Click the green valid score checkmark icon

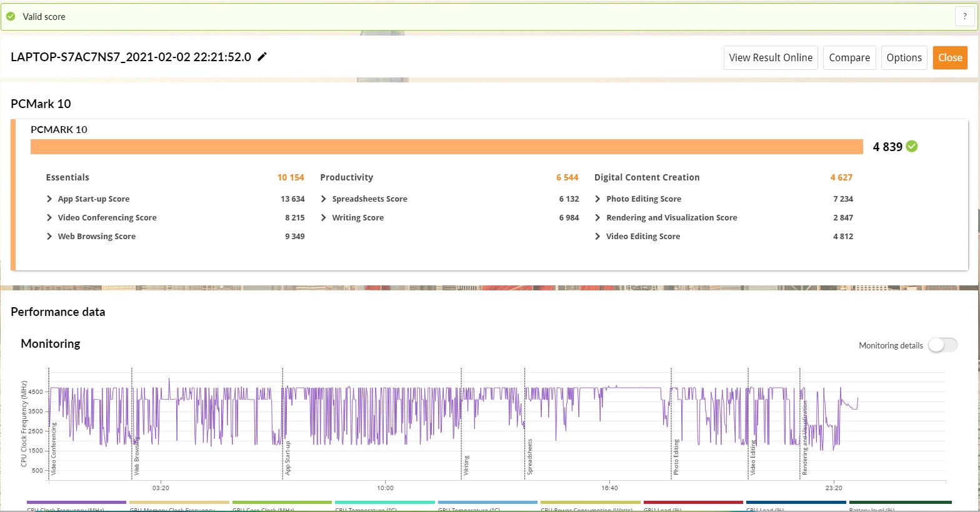pyautogui.click(x=11, y=17)
